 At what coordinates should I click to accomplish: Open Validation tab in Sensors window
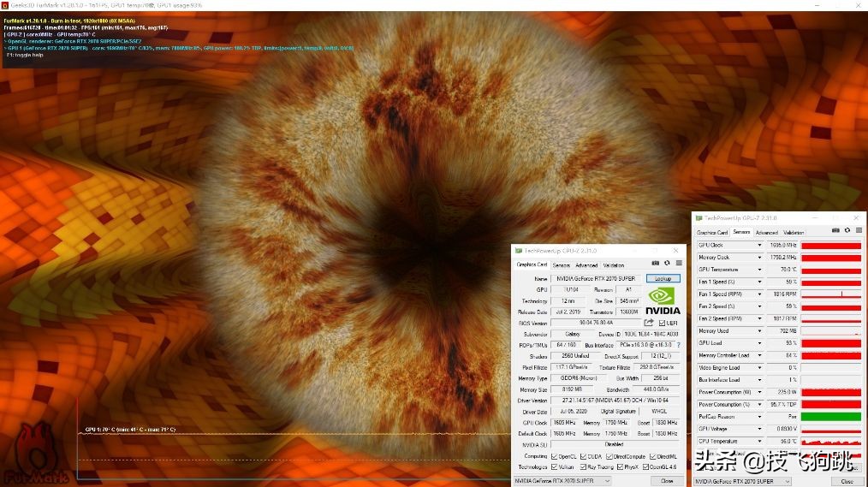[794, 233]
